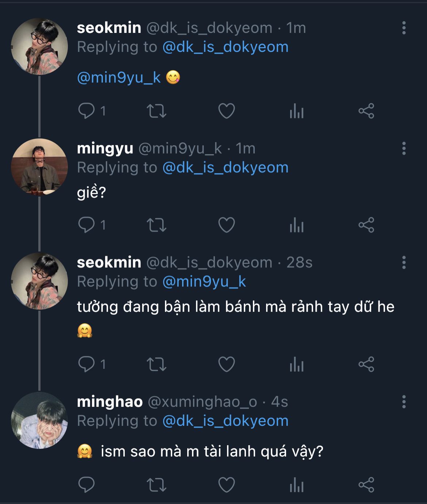Open more options menu on mingyu's tweet

click(x=404, y=148)
